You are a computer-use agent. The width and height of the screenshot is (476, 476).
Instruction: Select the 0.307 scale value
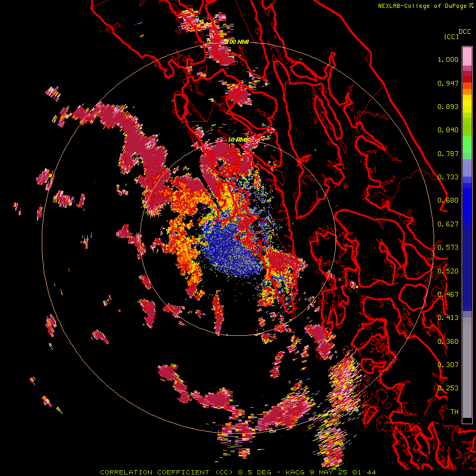click(x=448, y=365)
